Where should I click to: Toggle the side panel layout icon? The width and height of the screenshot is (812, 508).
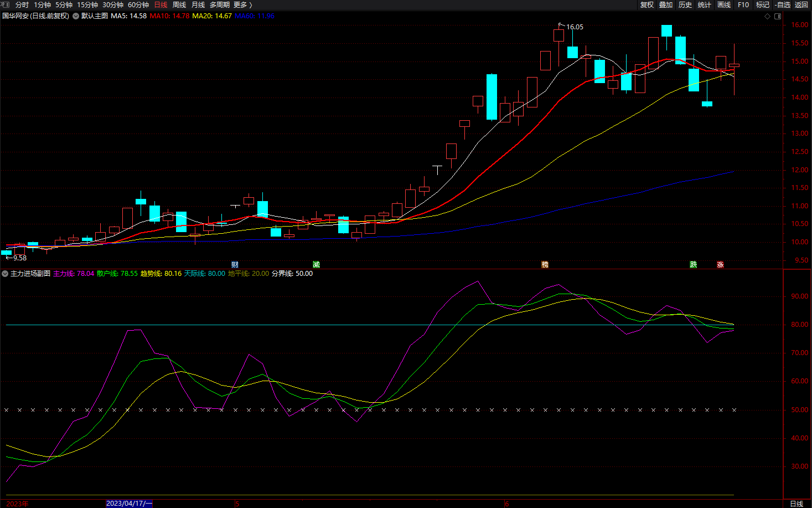coord(777,16)
